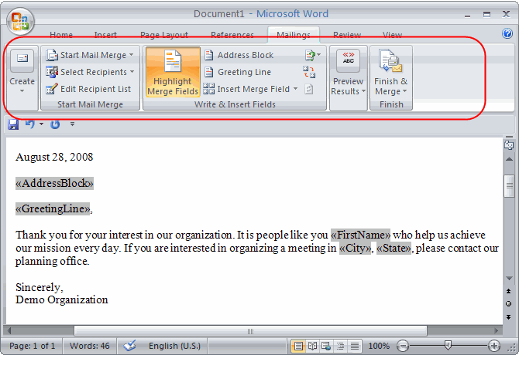
Task: Open the Office Button menu
Action: (20, 21)
